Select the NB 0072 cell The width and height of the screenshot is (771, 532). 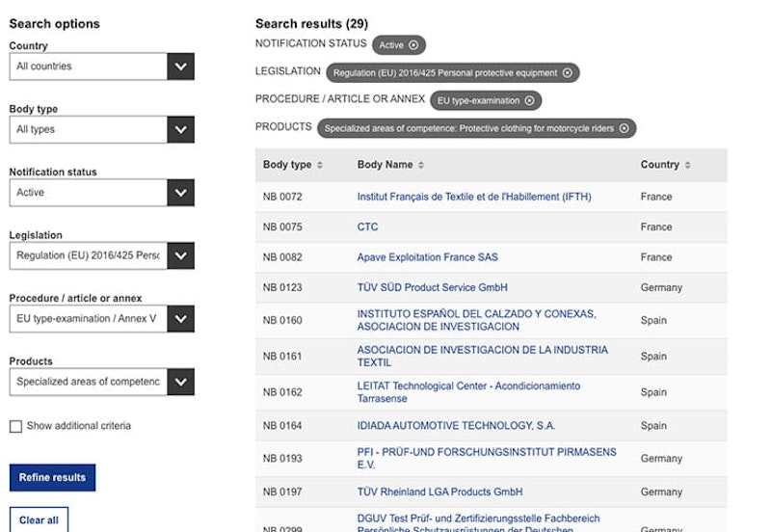282,197
